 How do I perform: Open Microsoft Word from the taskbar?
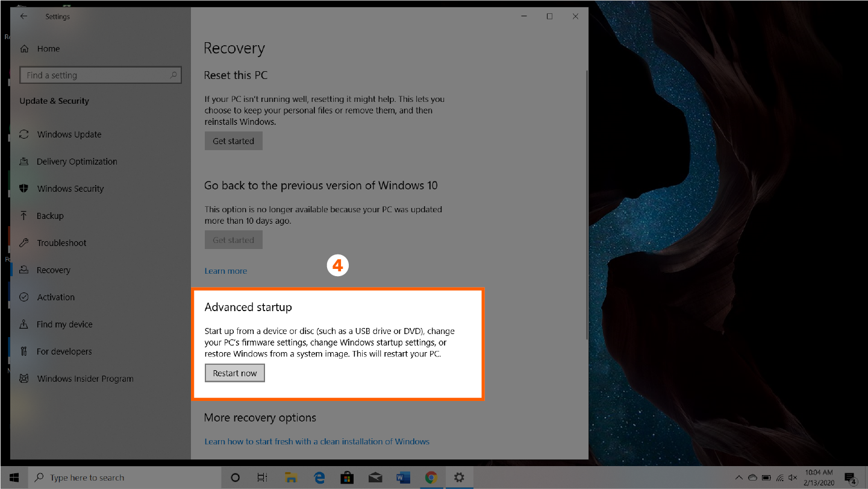click(x=403, y=478)
